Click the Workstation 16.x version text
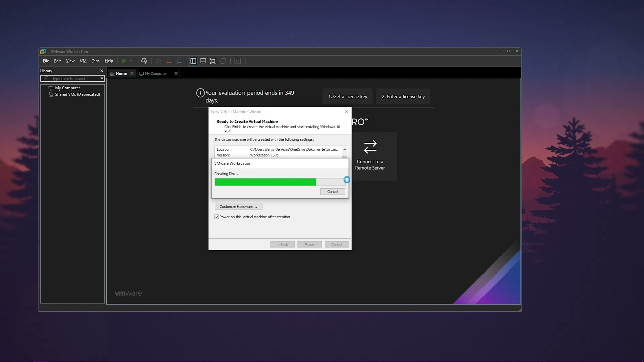The height and width of the screenshot is (362, 644). 264,155
